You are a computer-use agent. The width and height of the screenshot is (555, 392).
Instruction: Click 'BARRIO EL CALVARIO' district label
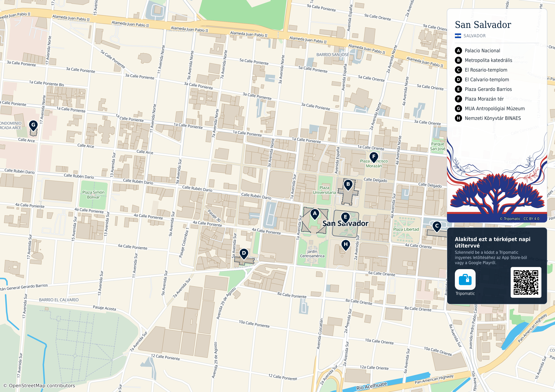pos(59,300)
